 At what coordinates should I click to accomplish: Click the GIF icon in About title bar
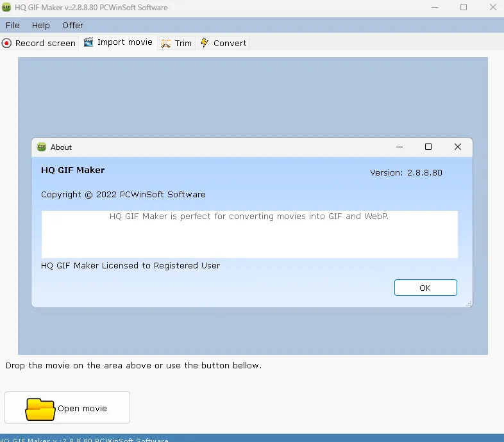[42, 147]
